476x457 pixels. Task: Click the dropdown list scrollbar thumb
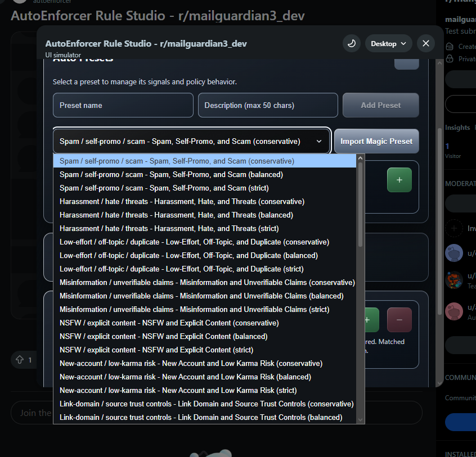(x=360, y=205)
